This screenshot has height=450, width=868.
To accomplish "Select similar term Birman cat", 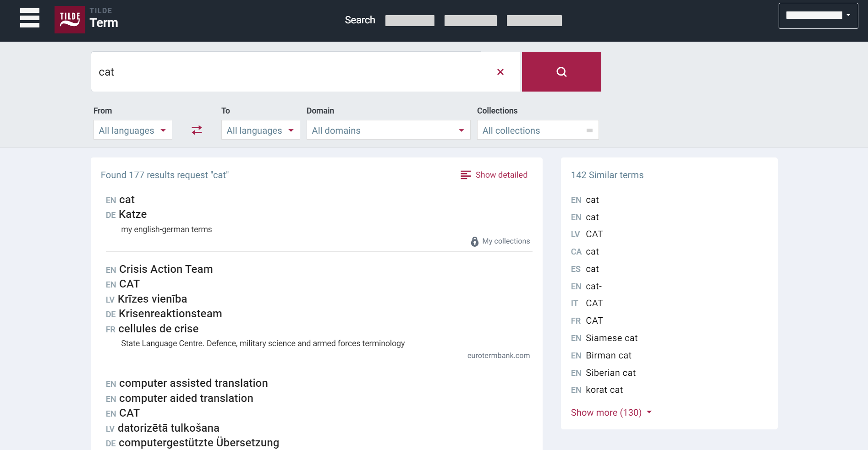I will [x=609, y=356].
